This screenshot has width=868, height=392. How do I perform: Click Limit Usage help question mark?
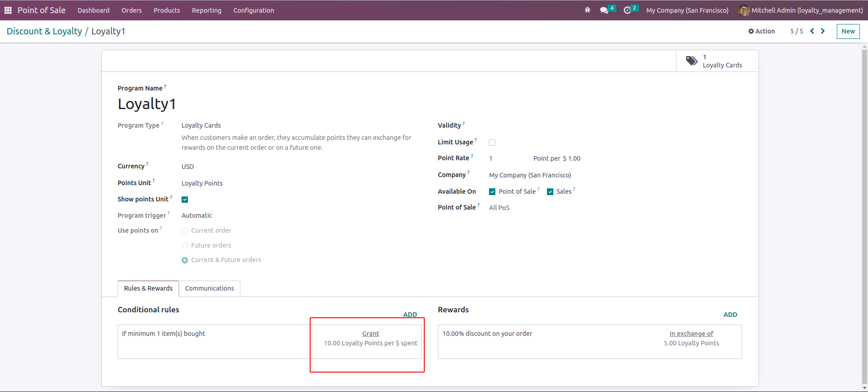point(476,140)
